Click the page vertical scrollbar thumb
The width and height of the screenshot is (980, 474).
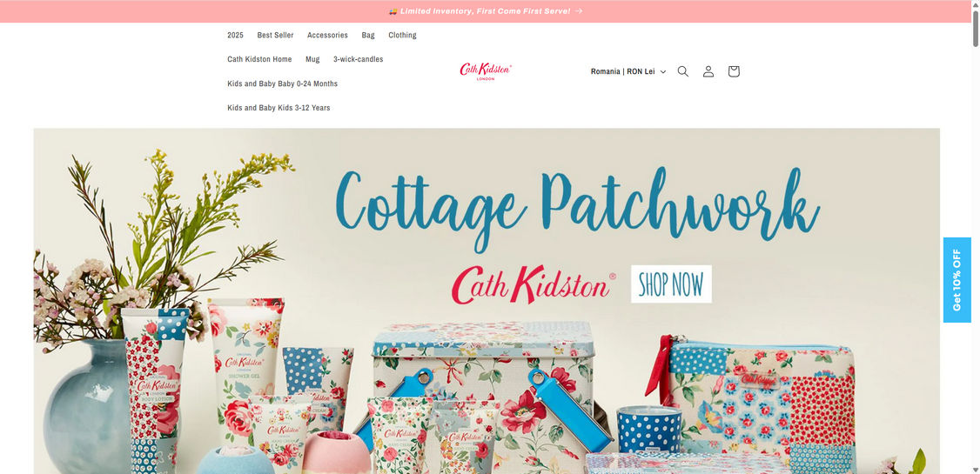pyautogui.click(x=975, y=28)
